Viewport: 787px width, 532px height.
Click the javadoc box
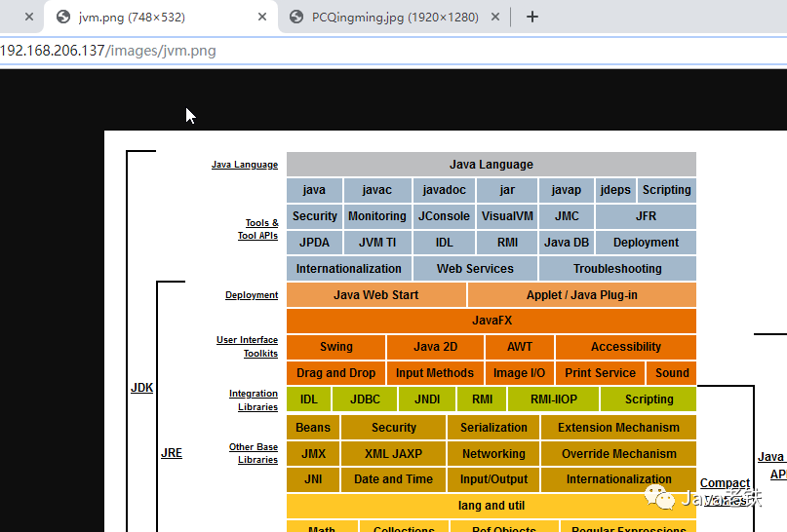click(x=444, y=190)
